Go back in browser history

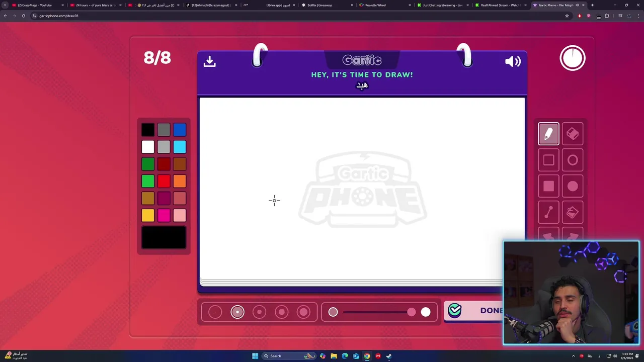[6, 16]
